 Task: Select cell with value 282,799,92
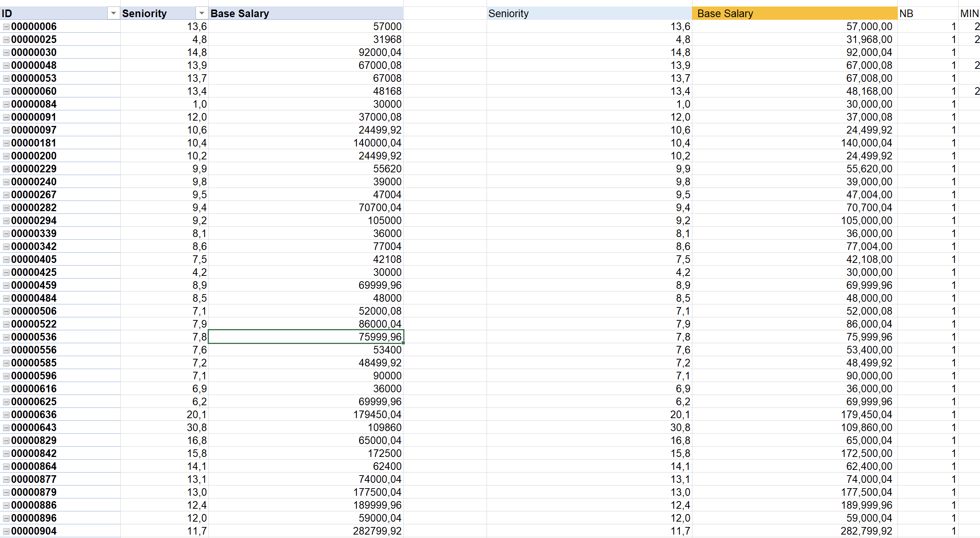click(866, 531)
